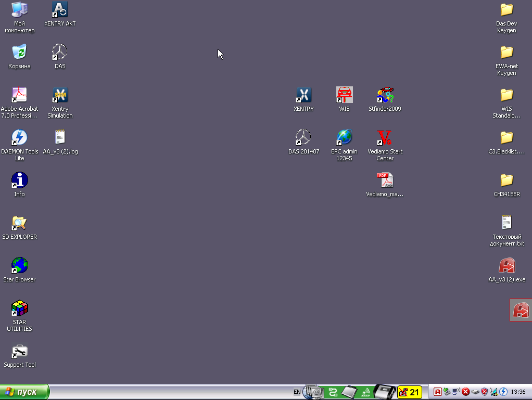
Task: Select the WIS Standalo... folder
Action: click(506, 102)
